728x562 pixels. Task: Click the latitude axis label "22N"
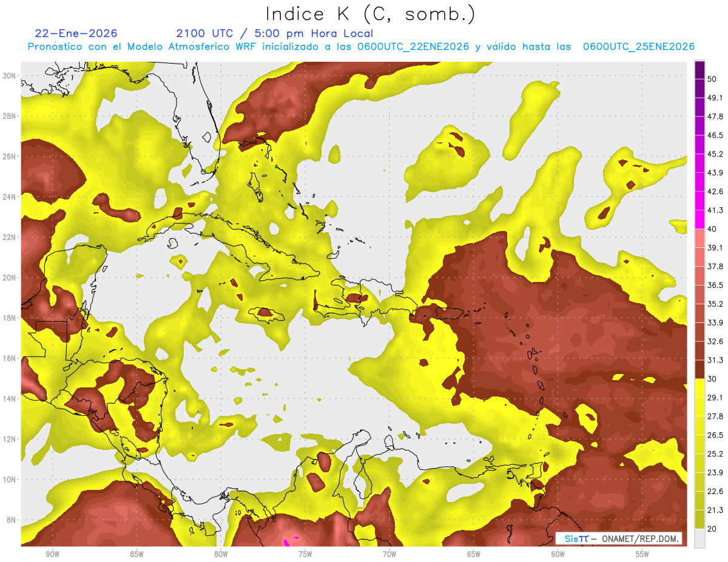tap(9, 237)
